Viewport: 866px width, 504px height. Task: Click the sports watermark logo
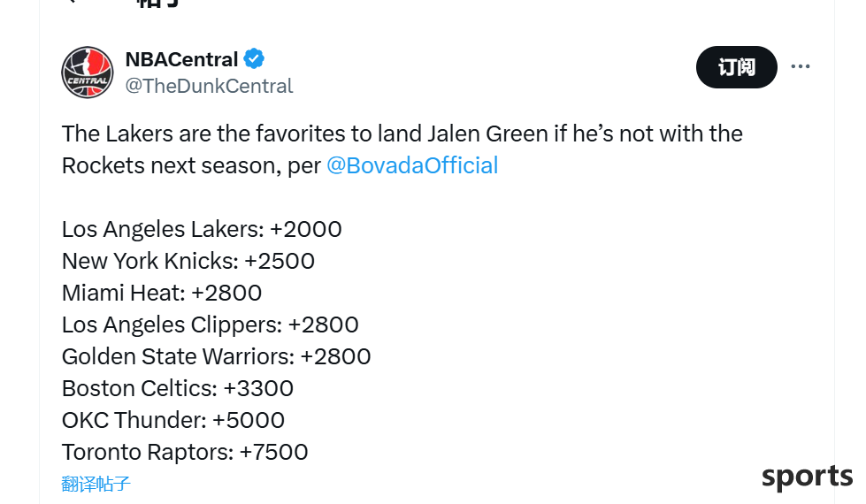(807, 476)
